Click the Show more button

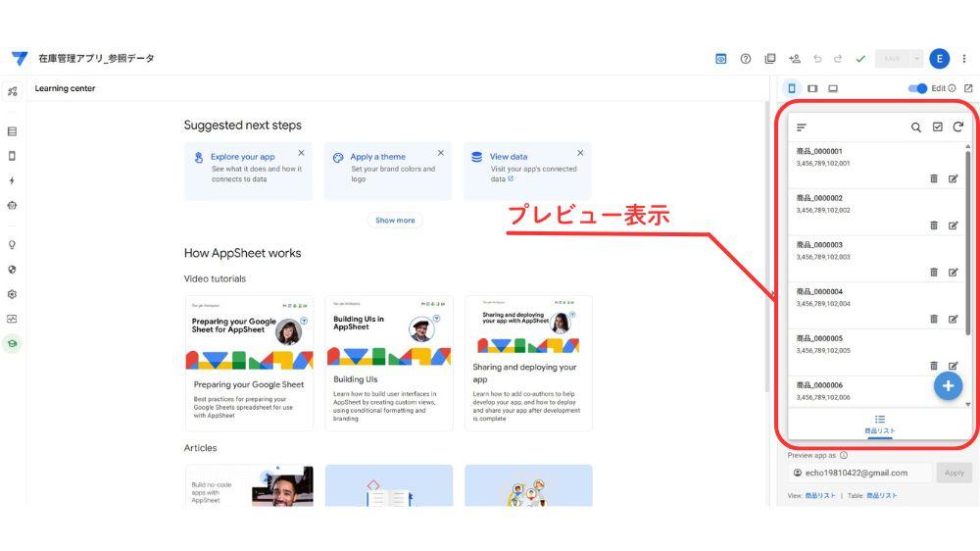[x=395, y=221]
